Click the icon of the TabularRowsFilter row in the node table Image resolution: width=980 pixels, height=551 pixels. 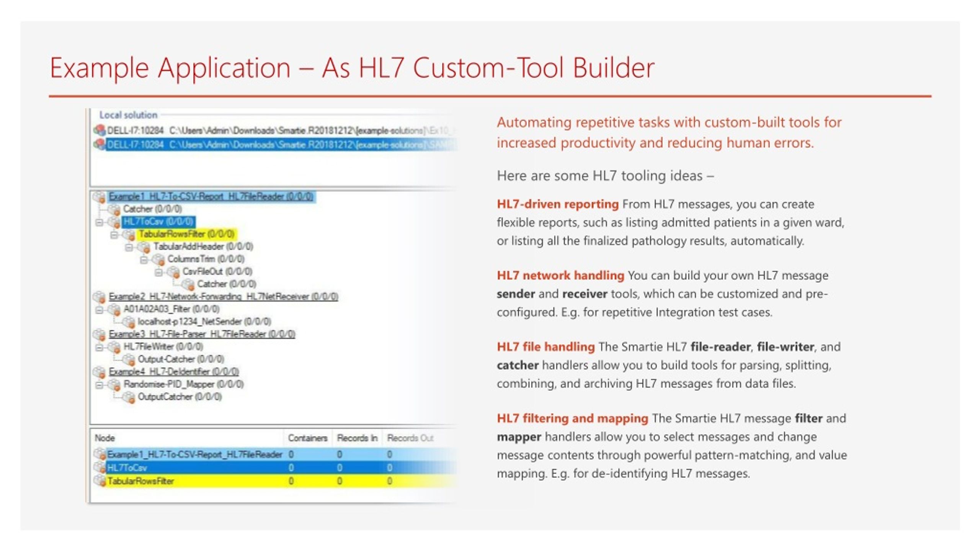(x=100, y=481)
